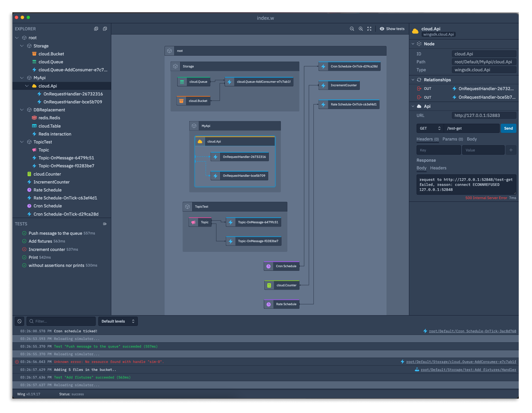Click the zoom in magnifier icon
This screenshot has height=413, width=532.
pos(361,29)
